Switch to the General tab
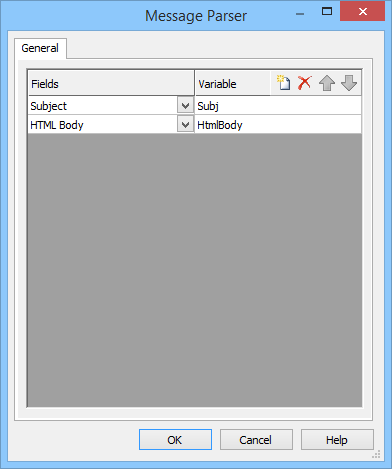The width and height of the screenshot is (392, 469). click(x=40, y=48)
